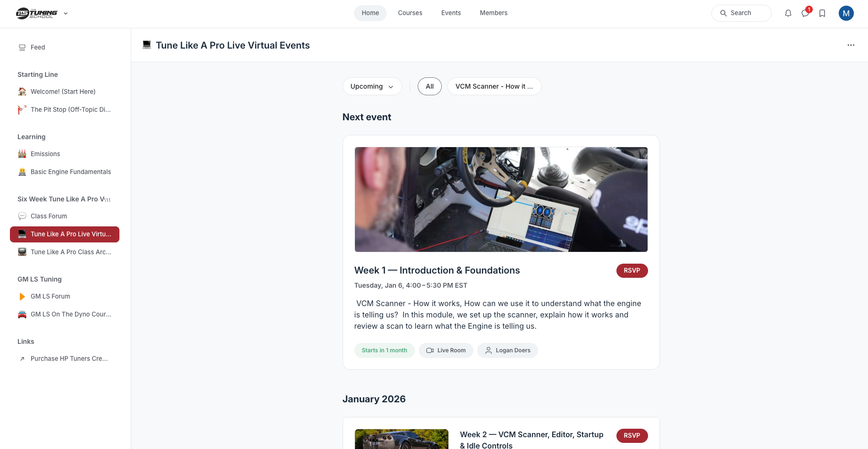
Task: Select the All filter pill
Action: 430,86
